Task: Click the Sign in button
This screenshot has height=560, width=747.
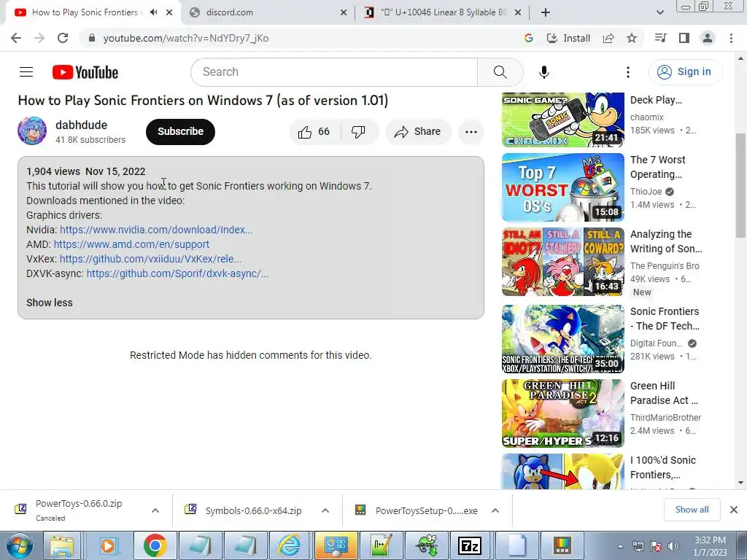Action: 685,72
